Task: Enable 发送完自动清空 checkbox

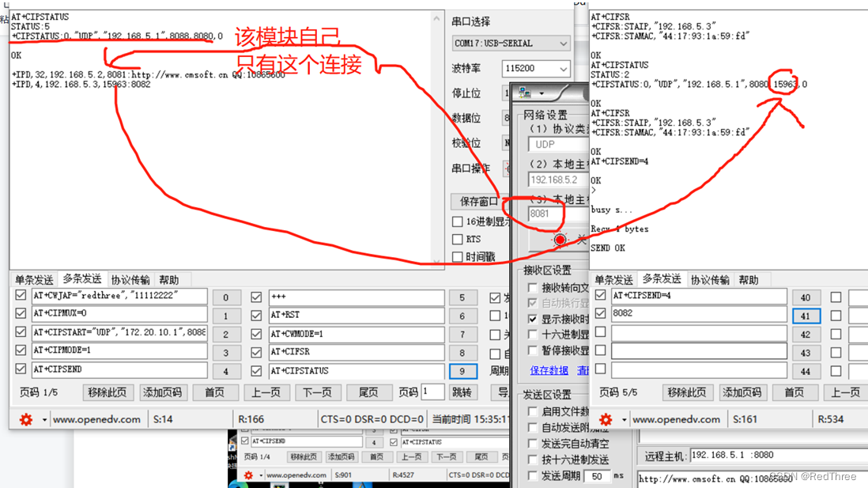Action: (x=533, y=444)
